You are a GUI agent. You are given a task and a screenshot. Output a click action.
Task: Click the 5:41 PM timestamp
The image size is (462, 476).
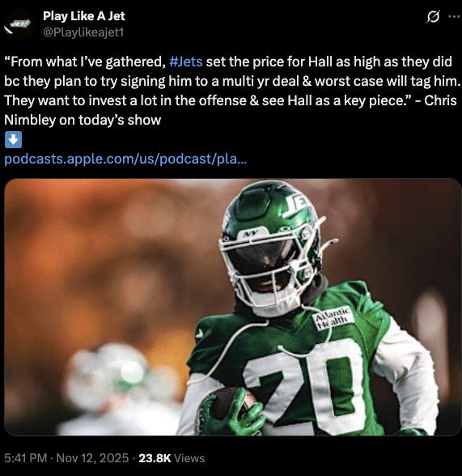pos(25,458)
